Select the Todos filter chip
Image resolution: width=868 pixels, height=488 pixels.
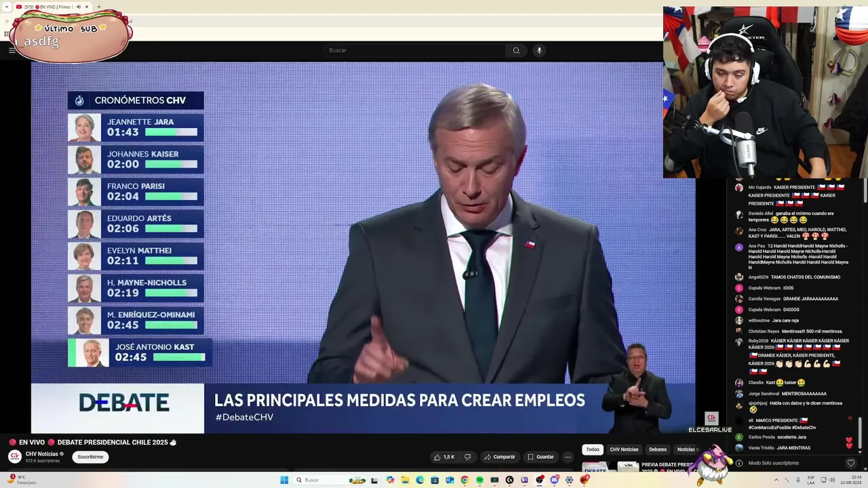point(593,449)
